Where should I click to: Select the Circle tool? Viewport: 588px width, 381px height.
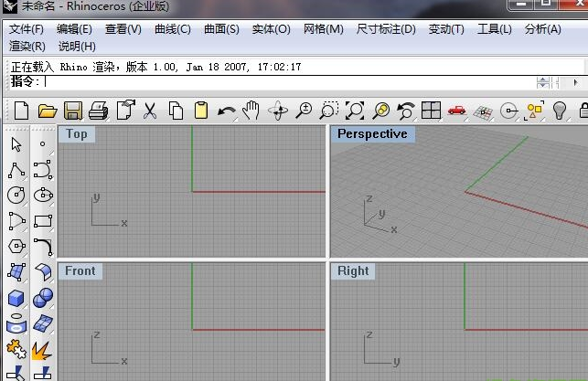pyautogui.click(x=16, y=196)
